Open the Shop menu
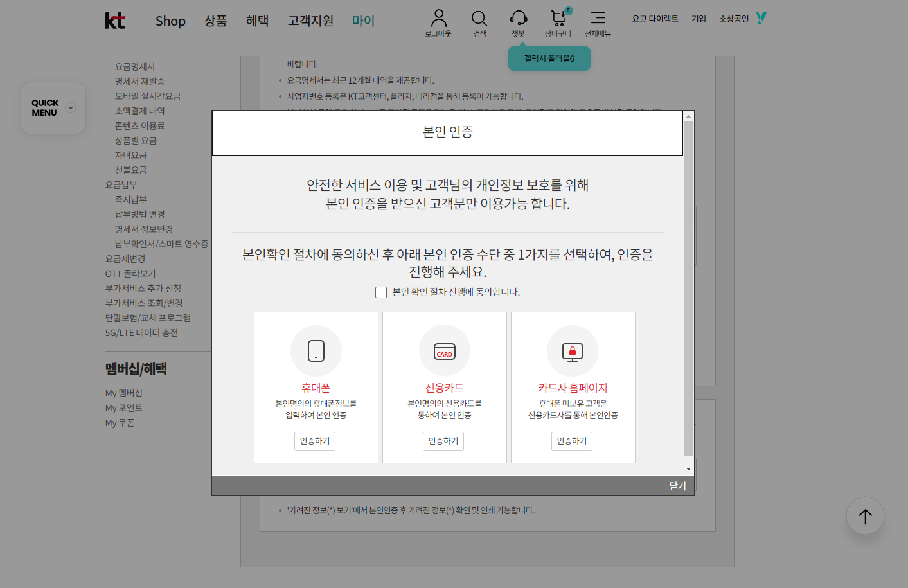Viewport: 908px width, 588px height. click(x=170, y=21)
